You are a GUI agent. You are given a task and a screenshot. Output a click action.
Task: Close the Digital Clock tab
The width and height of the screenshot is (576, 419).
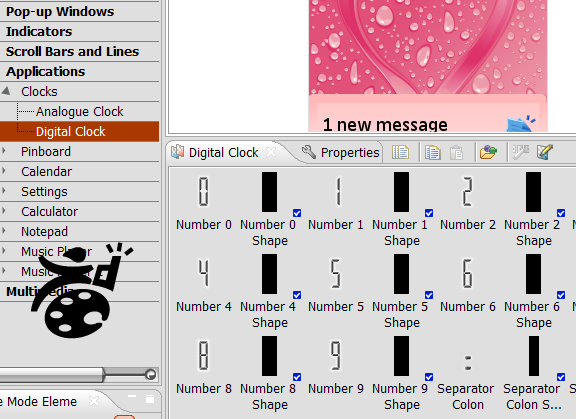pos(271,152)
